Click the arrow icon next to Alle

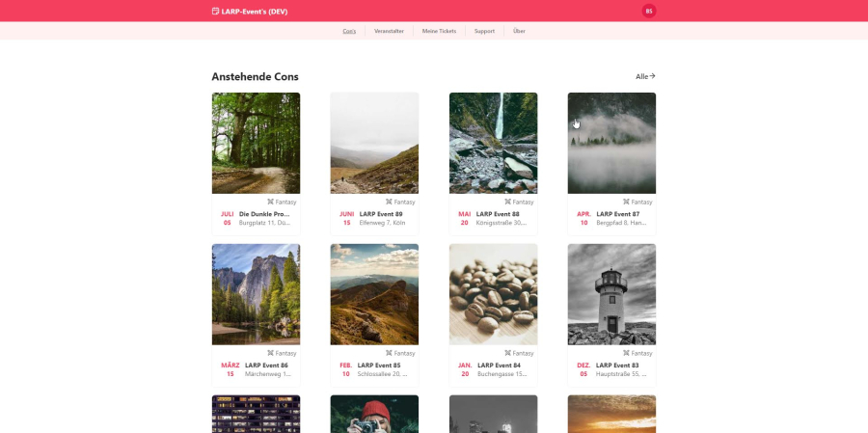tap(652, 76)
